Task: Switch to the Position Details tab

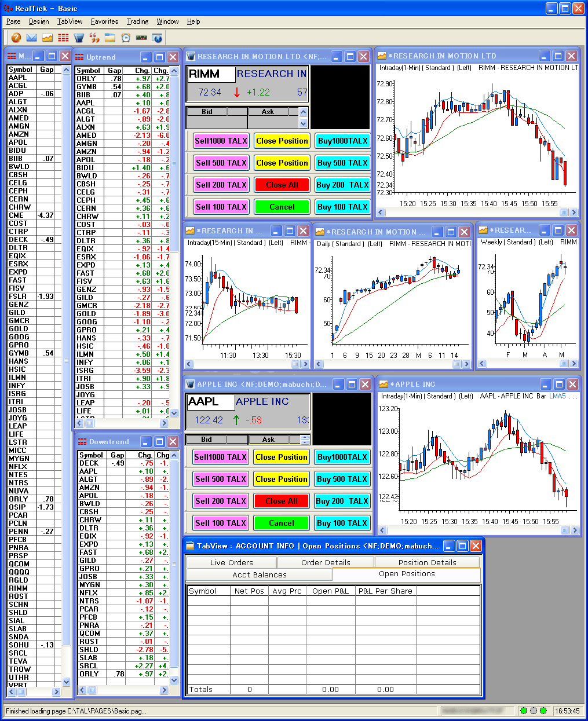Action: tap(428, 562)
